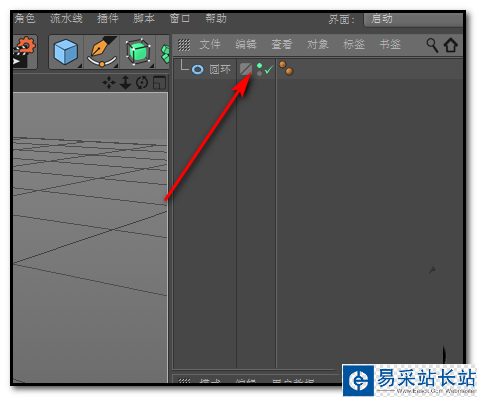Image resolution: width=477 pixels, height=397 pixels.
Task: Click the layer swatch of 圆环
Action: pyautogui.click(x=246, y=69)
